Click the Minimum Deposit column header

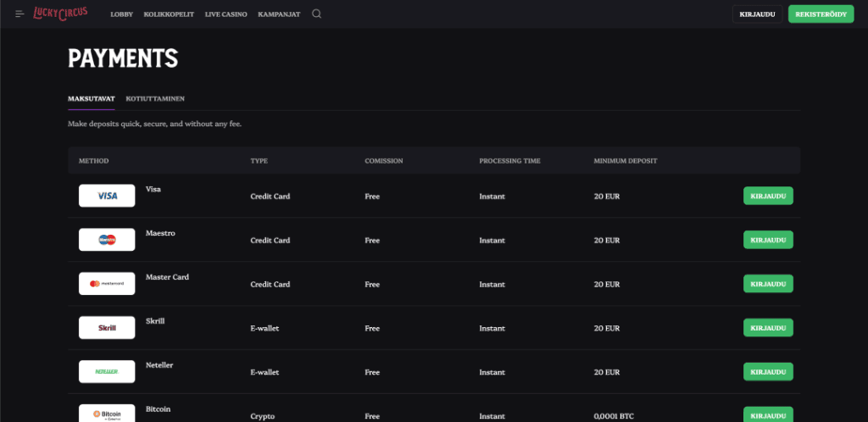(x=626, y=161)
